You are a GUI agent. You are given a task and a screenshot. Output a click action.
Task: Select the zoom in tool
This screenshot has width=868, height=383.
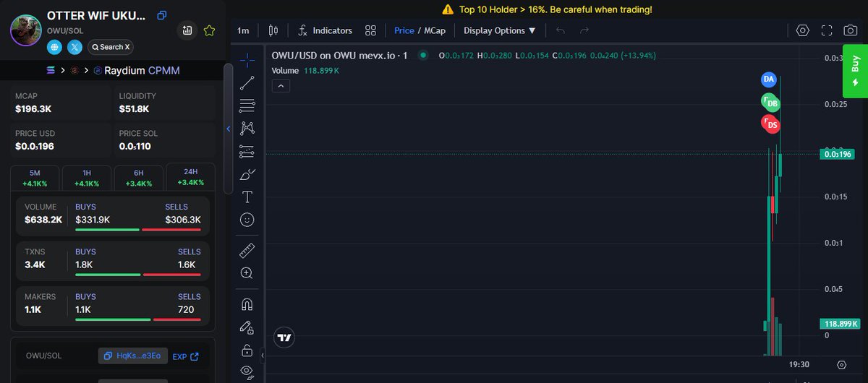(247, 273)
